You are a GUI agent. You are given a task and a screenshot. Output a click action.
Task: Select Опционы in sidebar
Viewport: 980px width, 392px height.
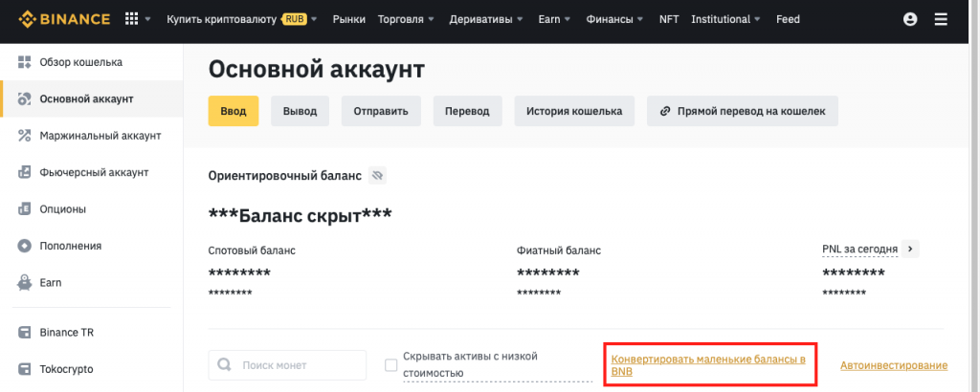[92, 209]
